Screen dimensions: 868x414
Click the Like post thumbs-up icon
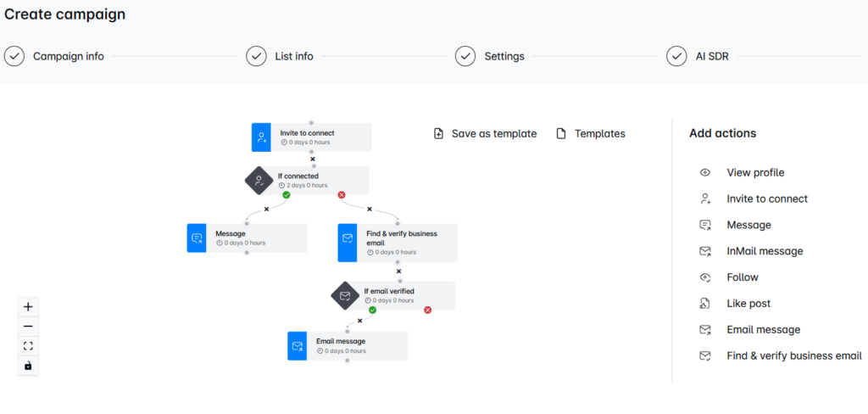[x=704, y=304]
